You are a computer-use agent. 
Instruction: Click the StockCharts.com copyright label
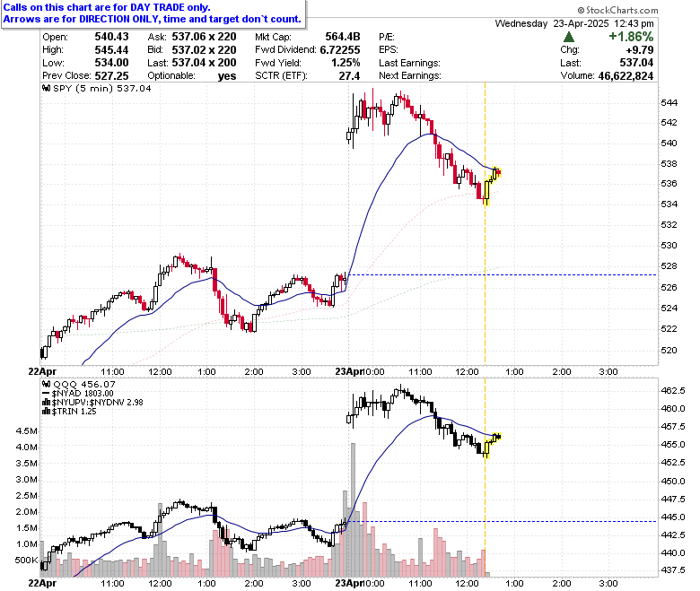[x=617, y=10]
